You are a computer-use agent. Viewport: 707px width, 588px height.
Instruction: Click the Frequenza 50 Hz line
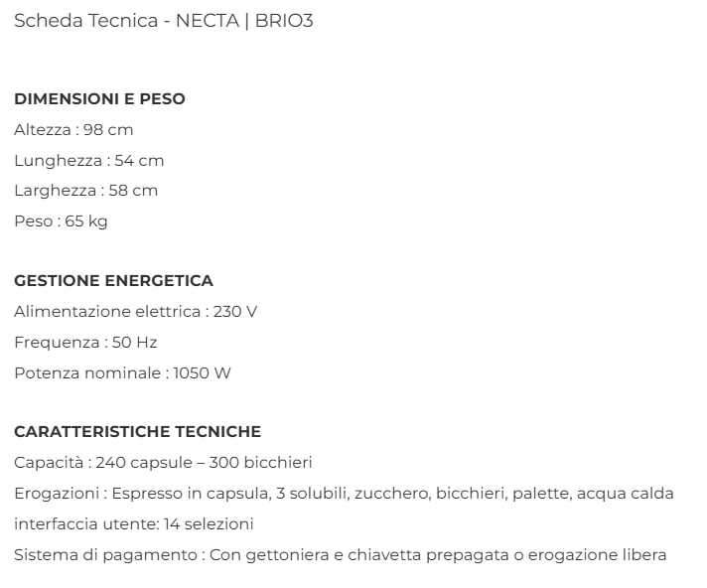[85, 343]
